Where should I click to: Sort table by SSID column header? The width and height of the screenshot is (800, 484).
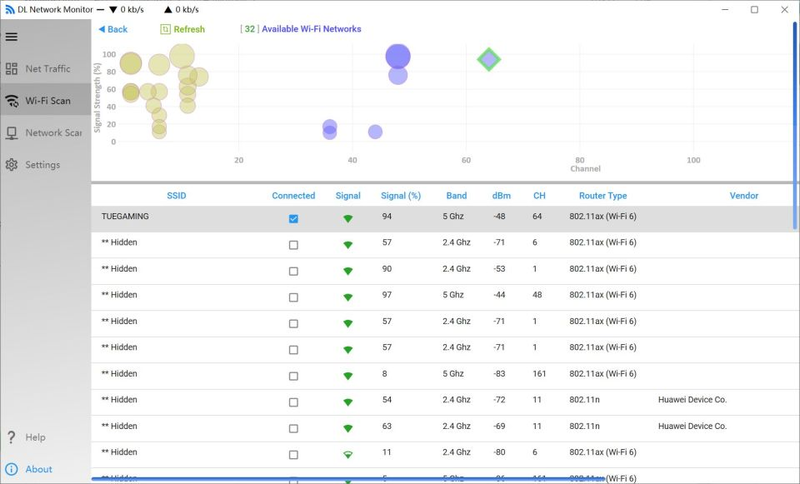pos(176,196)
